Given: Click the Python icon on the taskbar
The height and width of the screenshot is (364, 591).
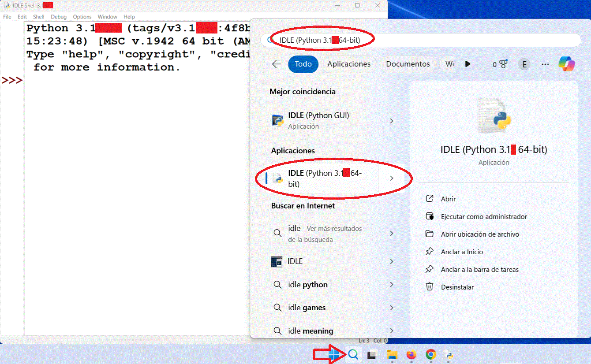Looking at the screenshot, I should click(x=449, y=354).
